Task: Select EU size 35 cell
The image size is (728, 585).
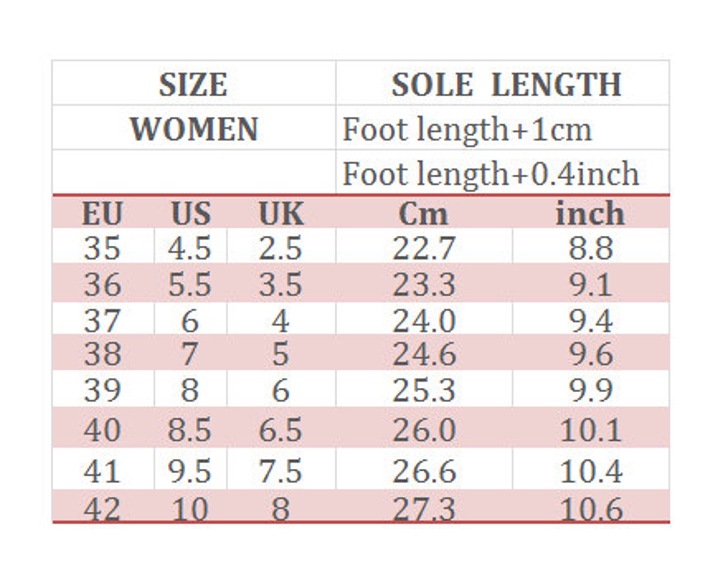Action: [x=103, y=246]
